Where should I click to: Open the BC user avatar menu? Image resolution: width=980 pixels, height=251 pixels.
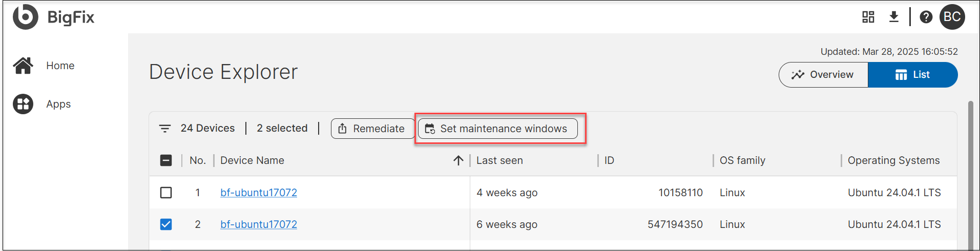coord(952,17)
